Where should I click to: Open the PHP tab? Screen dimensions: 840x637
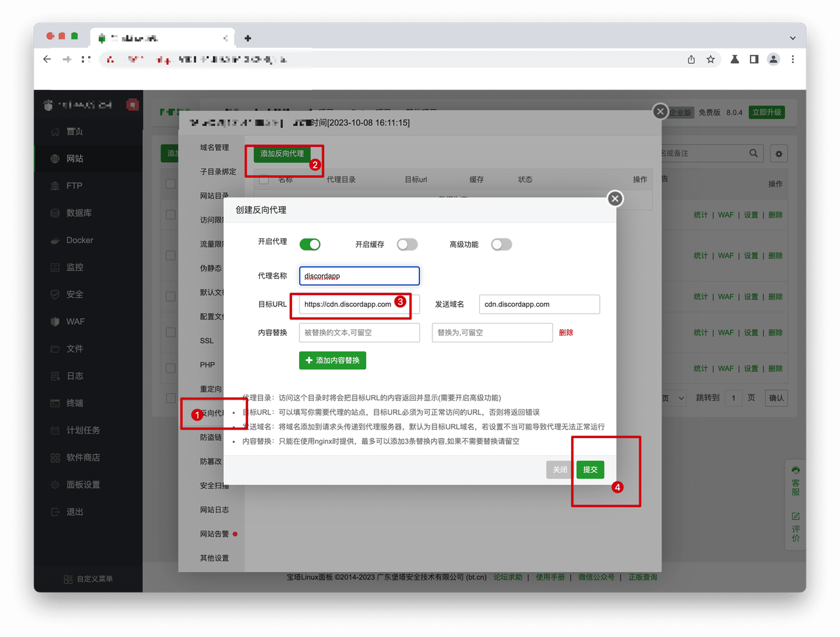207,365
